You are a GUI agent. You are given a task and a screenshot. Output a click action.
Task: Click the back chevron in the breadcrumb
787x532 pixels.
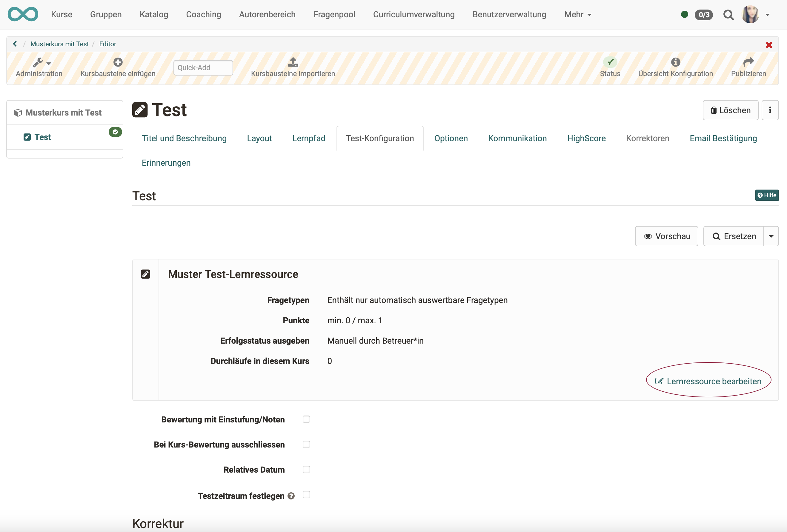click(x=15, y=44)
